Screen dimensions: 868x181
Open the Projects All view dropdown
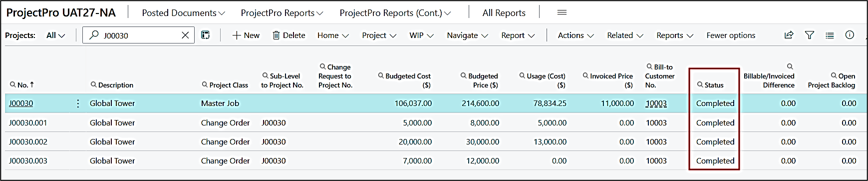point(56,35)
